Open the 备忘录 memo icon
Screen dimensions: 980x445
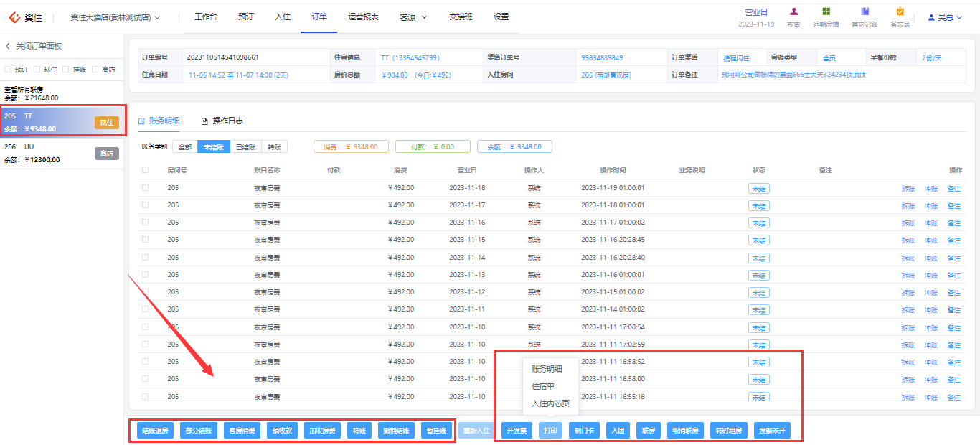(900, 11)
